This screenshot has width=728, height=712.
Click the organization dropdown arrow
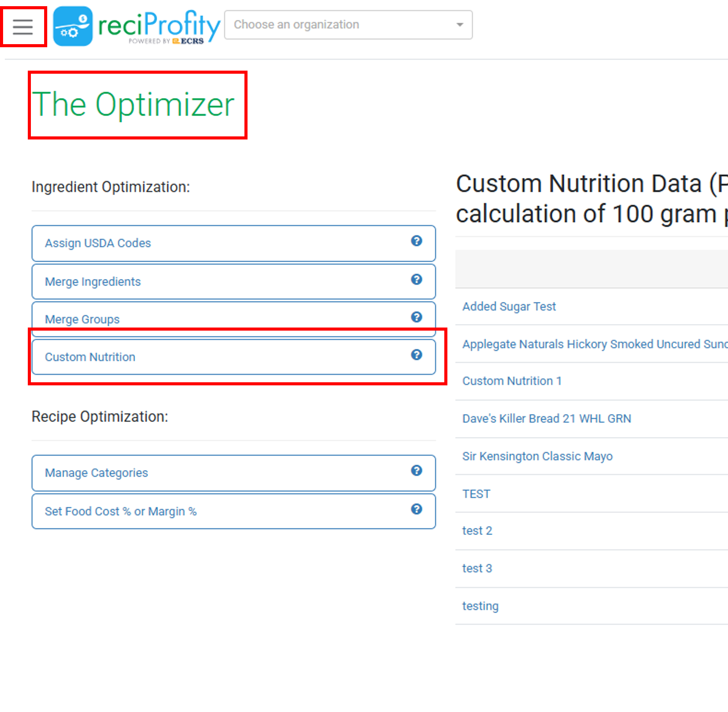click(x=459, y=25)
